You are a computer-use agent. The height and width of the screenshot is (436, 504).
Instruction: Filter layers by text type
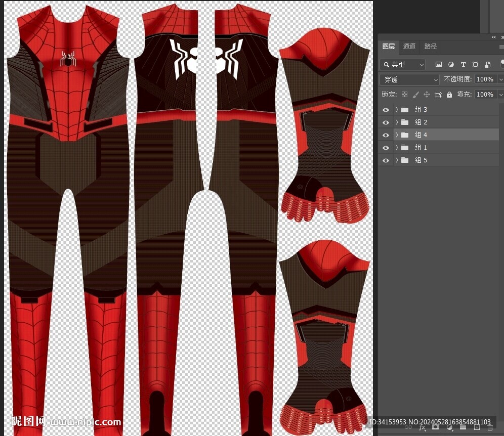pyautogui.click(x=463, y=65)
